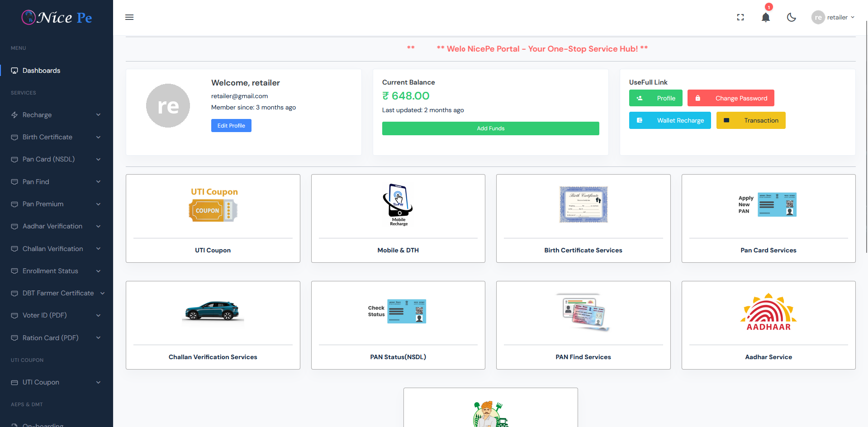Image resolution: width=868 pixels, height=427 pixels.
Task: Open the Recharge services icon in sidebar
Action: pyautogui.click(x=14, y=115)
